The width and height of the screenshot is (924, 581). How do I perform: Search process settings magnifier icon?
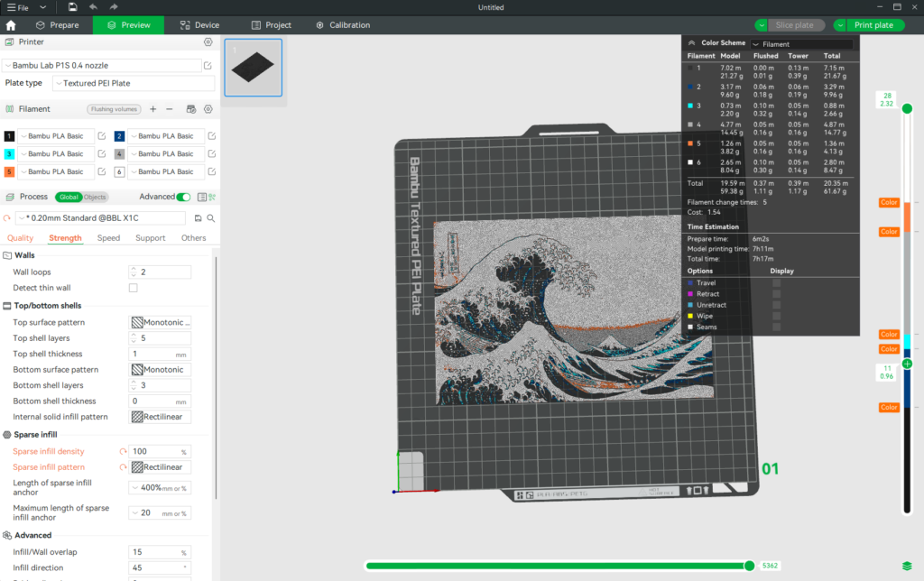click(x=211, y=218)
